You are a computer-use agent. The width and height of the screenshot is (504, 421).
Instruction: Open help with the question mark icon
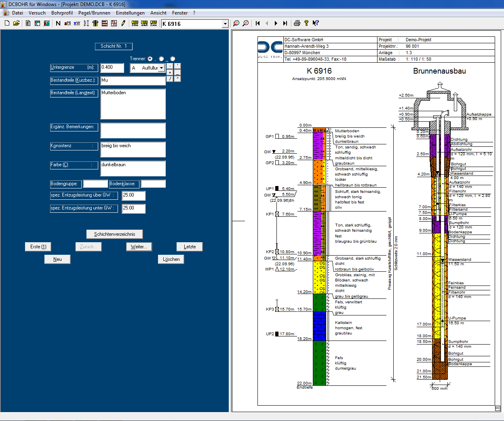coord(306,23)
